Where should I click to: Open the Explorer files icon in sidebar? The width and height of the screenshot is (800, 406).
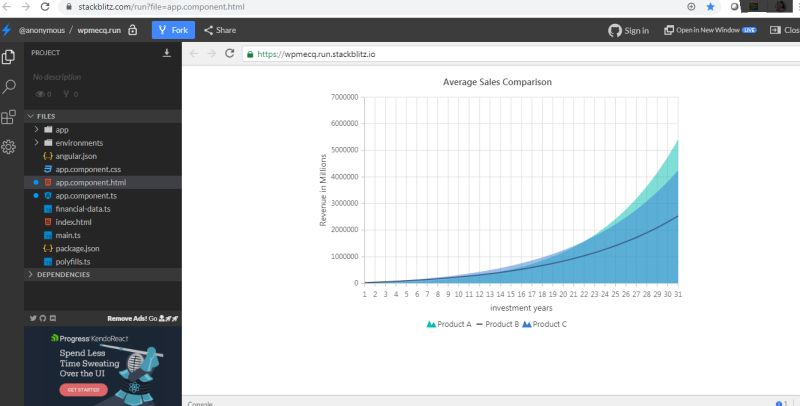[x=8, y=57]
